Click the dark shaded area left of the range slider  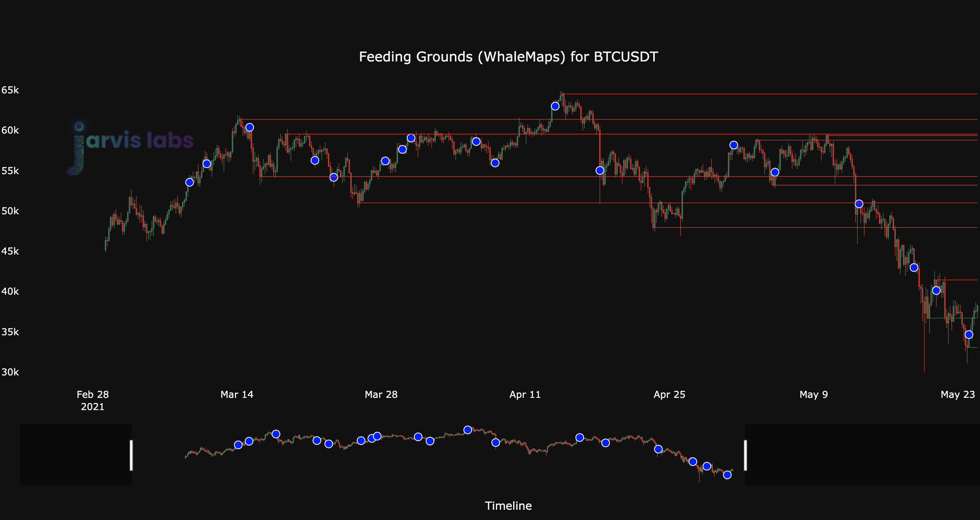[x=75, y=454]
